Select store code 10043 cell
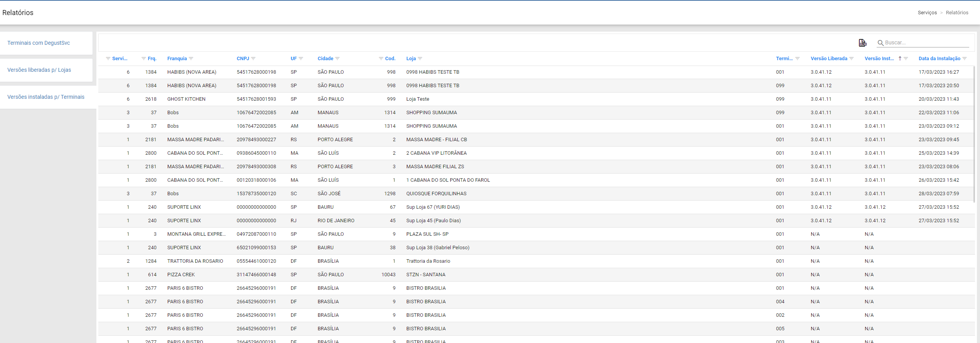Screen dimensions: 980x343 [x=389, y=275]
